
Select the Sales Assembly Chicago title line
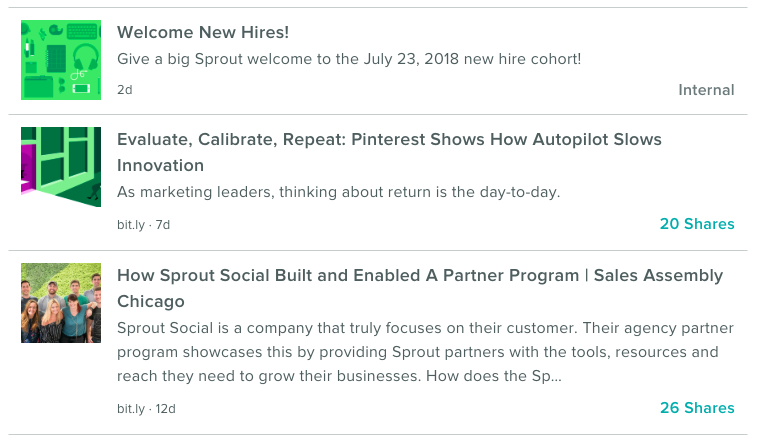click(151, 301)
